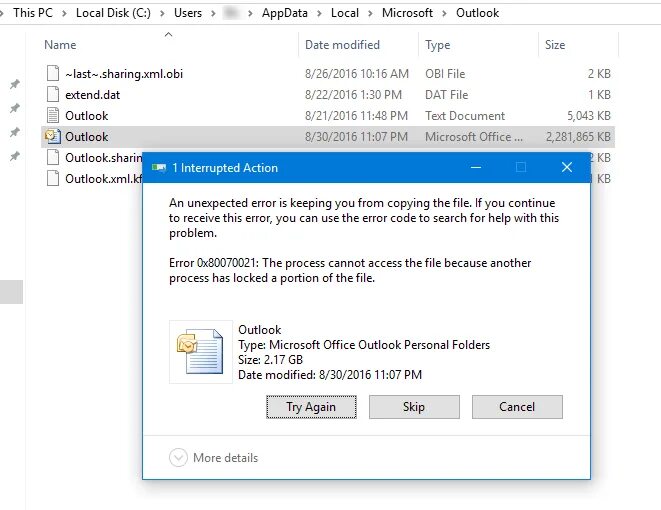Click the blurred username breadcrumb segment

tap(231, 13)
